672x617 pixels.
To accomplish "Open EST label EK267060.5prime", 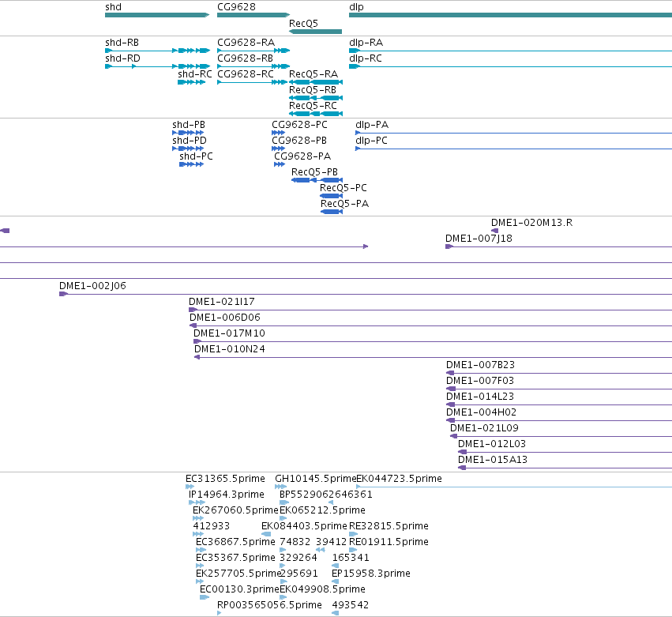I will (236, 511).
